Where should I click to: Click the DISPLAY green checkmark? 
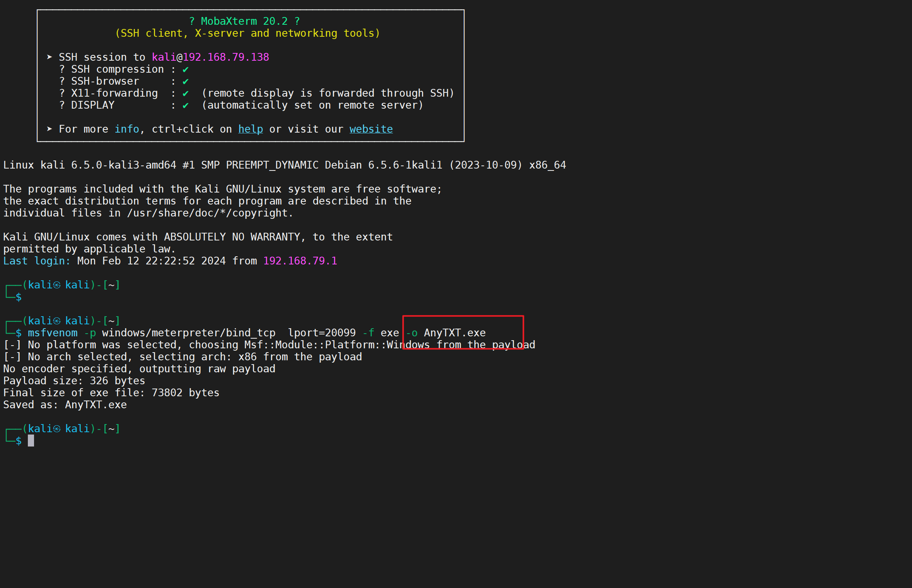[186, 106]
